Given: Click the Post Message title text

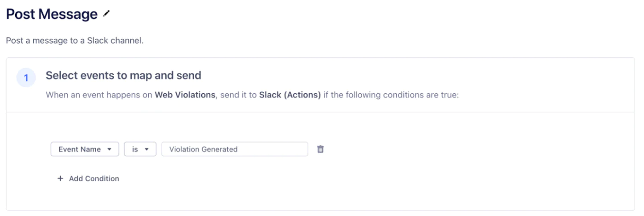Looking at the screenshot, I should click(52, 14).
